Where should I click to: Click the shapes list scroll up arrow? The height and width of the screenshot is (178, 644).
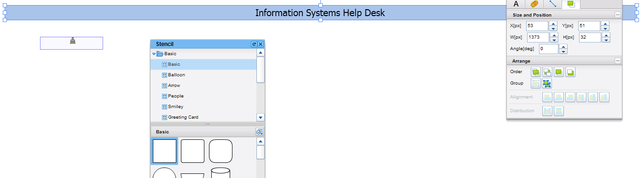tap(261, 141)
